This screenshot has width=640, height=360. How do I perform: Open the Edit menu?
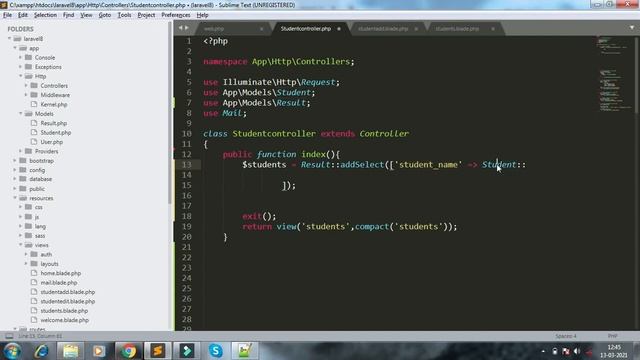(x=23, y=15)
